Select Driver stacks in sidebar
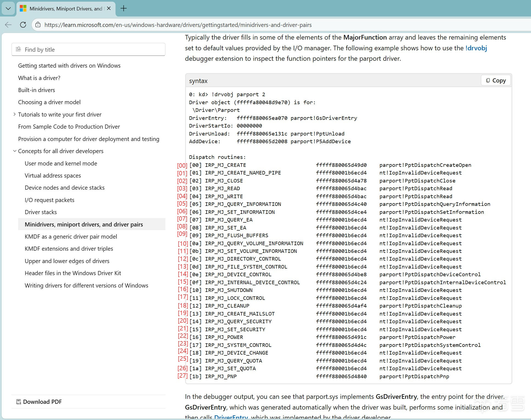Viewport: 531px width, 420px height. [x=41, y=212]
